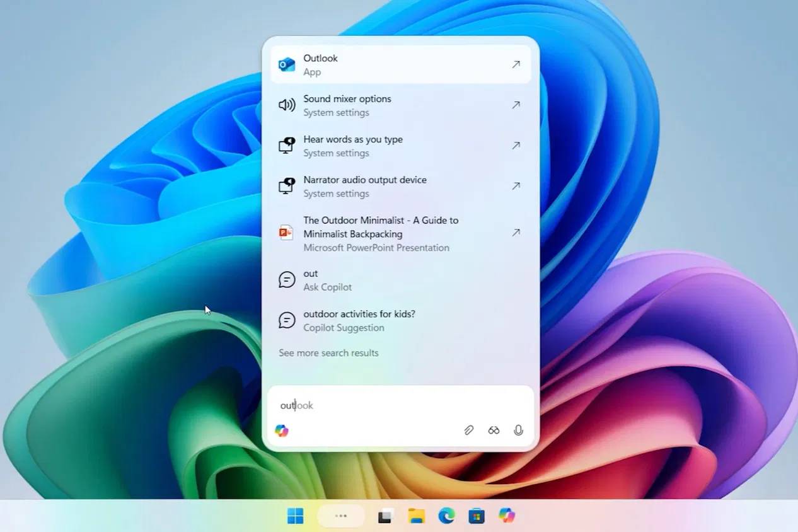Click the Start button on the taskbar
The height and width of the screenshot is (532, 798).
(x=295, y=516)
